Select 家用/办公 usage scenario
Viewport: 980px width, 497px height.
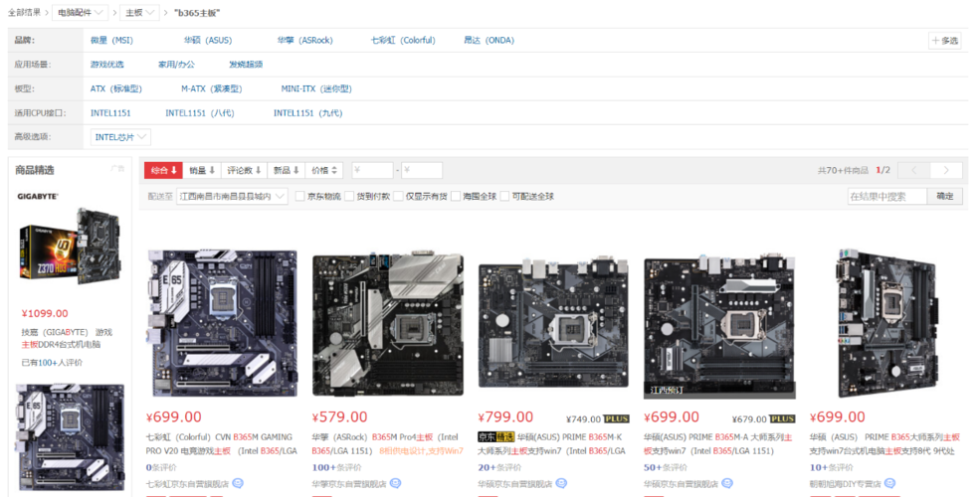point(176,65)
